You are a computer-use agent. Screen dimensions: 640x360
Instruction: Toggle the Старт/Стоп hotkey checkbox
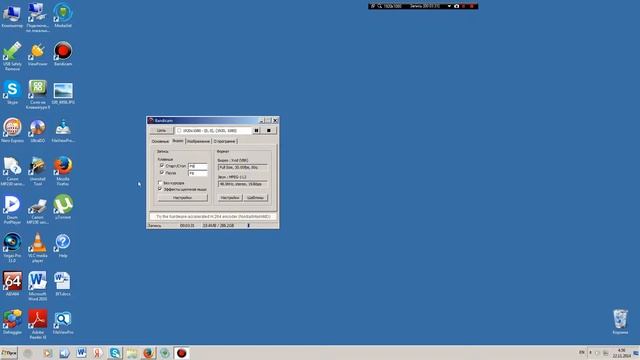162,166
